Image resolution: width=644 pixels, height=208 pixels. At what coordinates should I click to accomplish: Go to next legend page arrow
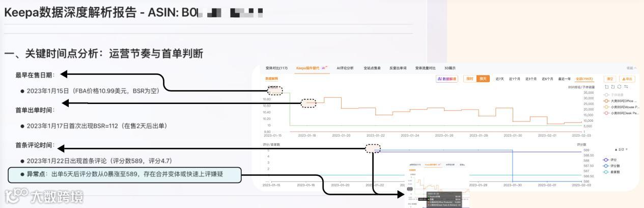pos(627,149)
